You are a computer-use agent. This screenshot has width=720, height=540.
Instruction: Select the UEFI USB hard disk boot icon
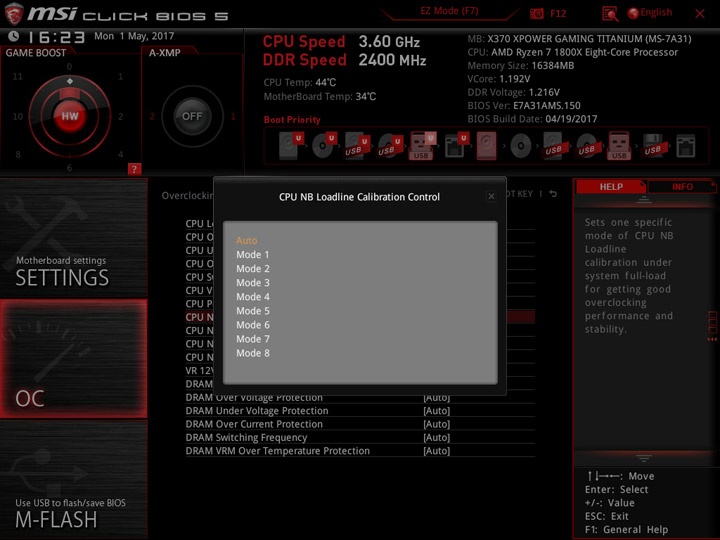point(357,146)
